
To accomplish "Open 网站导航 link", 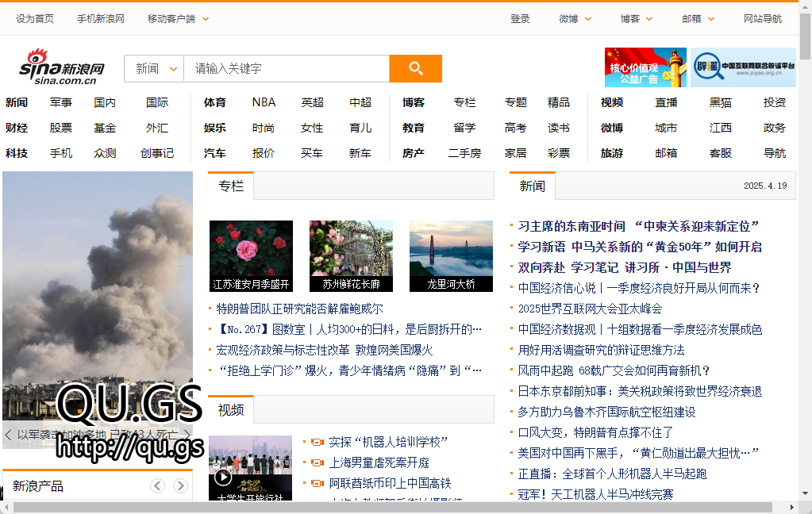I will point(762,18).
